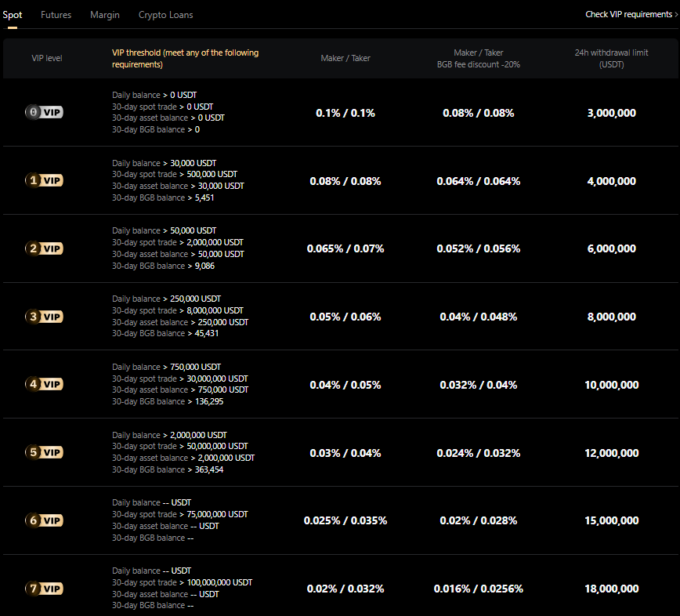Click the VIP threshold column header
Screen dimensions: 680x616
[185, 59]
